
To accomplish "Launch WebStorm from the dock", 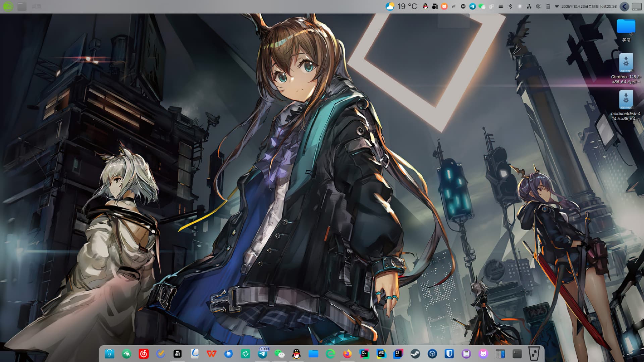I will [x=381, y=354].
